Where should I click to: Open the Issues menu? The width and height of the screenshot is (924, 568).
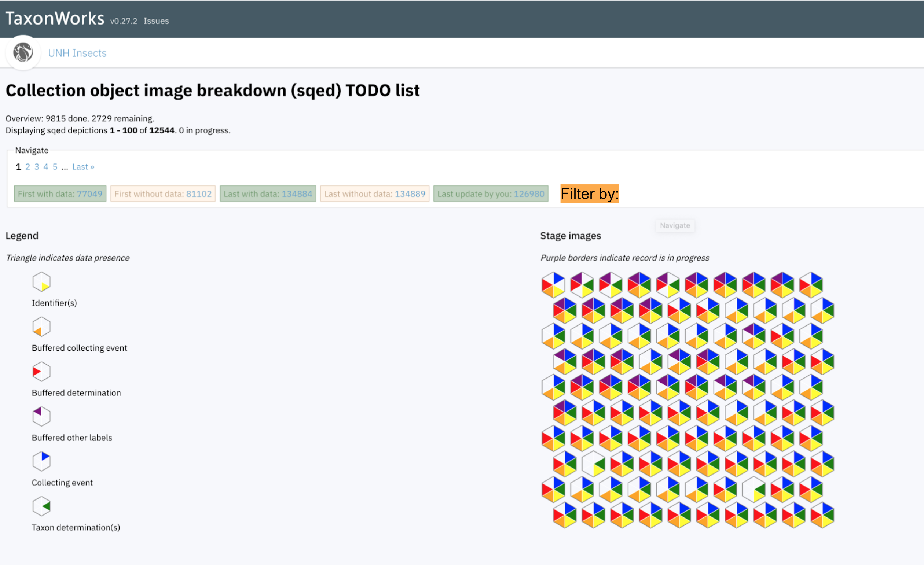click(156, 21)
